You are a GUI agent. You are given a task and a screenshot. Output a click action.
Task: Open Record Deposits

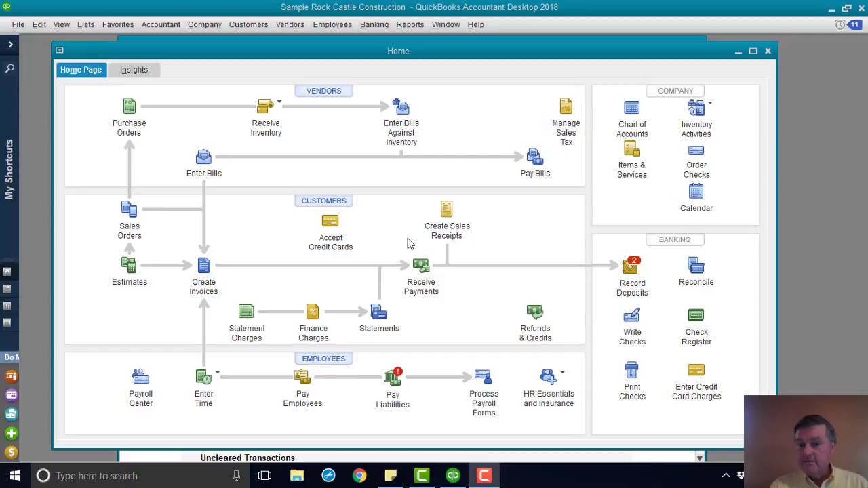631,266
